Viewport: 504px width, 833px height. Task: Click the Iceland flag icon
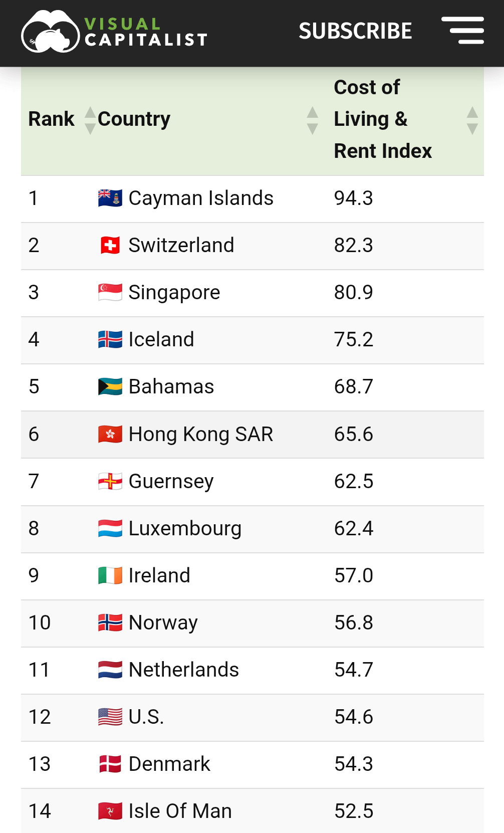110,340
